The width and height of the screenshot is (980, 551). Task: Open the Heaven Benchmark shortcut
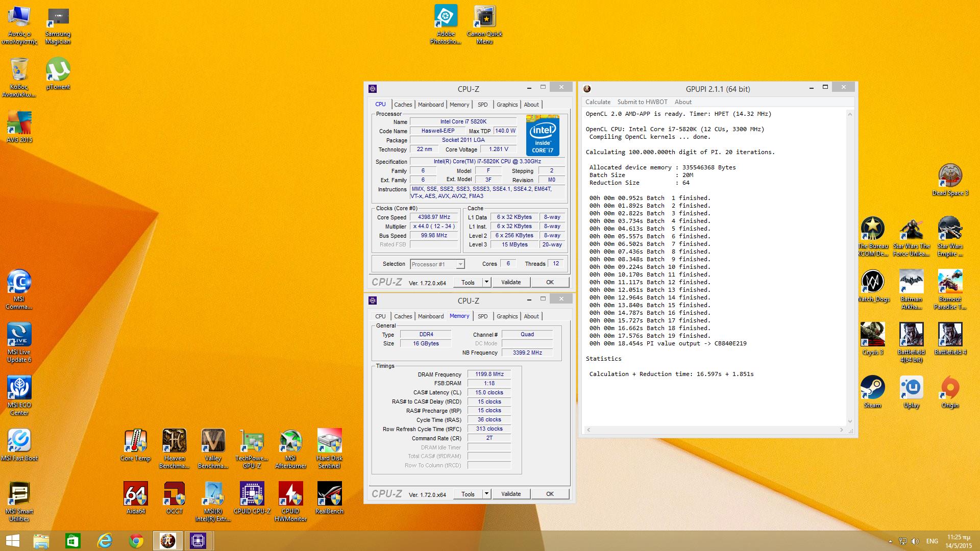174,449
